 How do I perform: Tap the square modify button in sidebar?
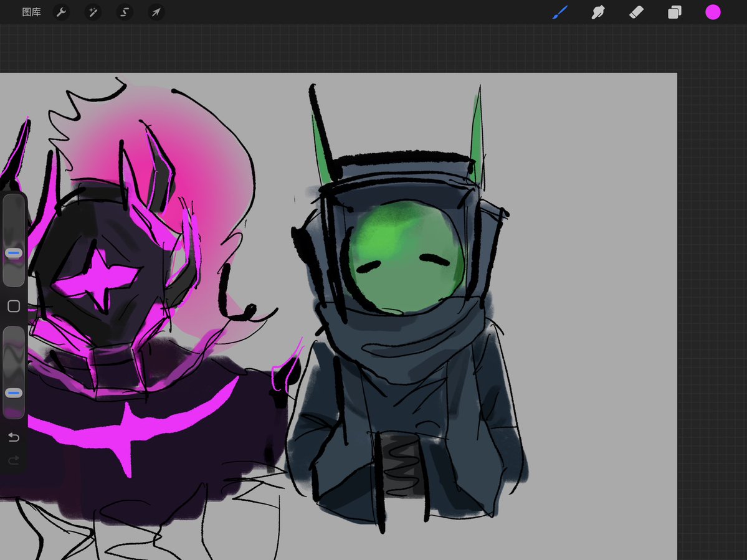point(14,306)
